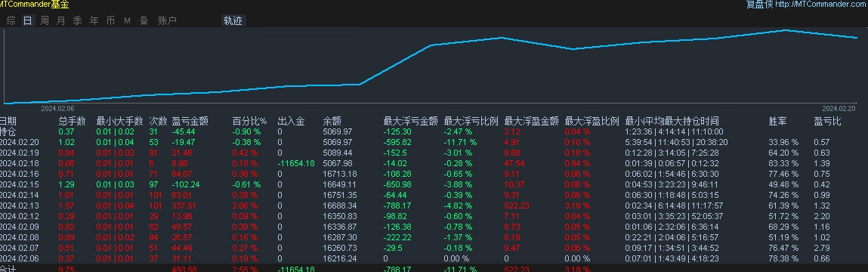The height and width of the screenshot is (272, 868).
Task: Select the 日 daily tab
Action: [28, 21]
